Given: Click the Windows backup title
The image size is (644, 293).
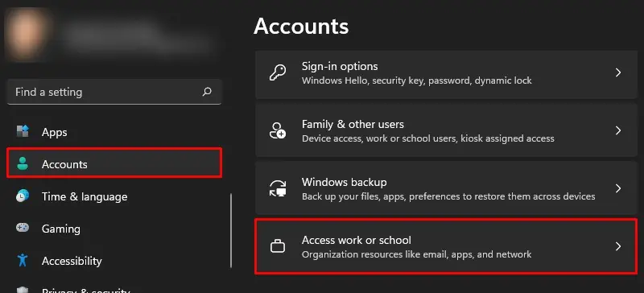Looking at the screenshot, I should (345, 182).
